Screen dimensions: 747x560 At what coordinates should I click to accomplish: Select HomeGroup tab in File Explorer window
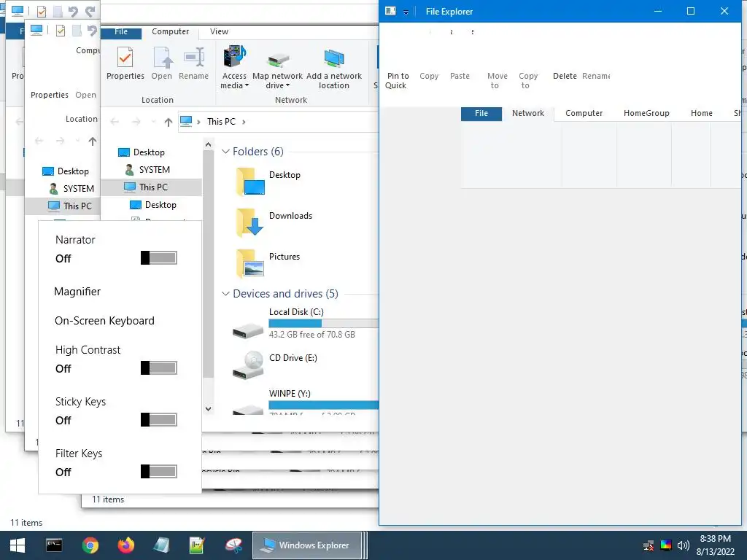[646, 113]
